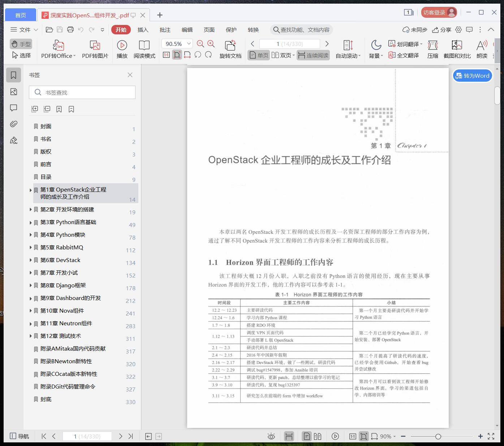Switch to 转换 tab
Viewport: 504px width, 446px height.
click(x=253, y=30)
